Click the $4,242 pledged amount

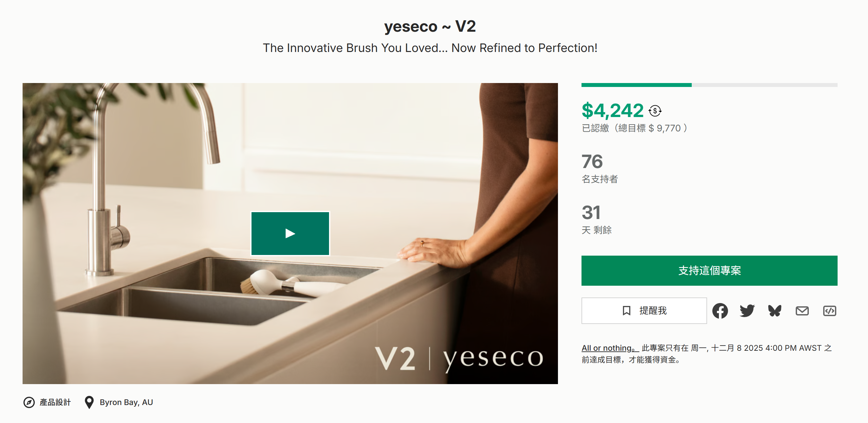coord(612,110)
